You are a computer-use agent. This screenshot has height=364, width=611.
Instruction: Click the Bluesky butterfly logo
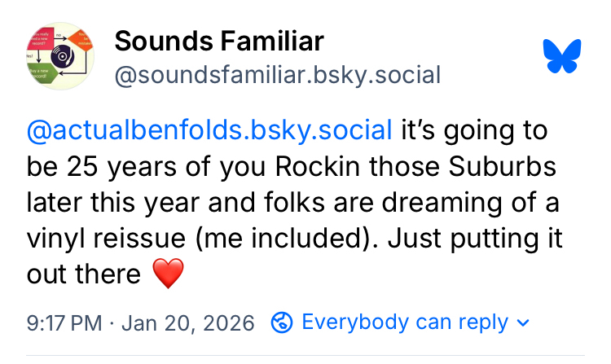click(562, 56)
